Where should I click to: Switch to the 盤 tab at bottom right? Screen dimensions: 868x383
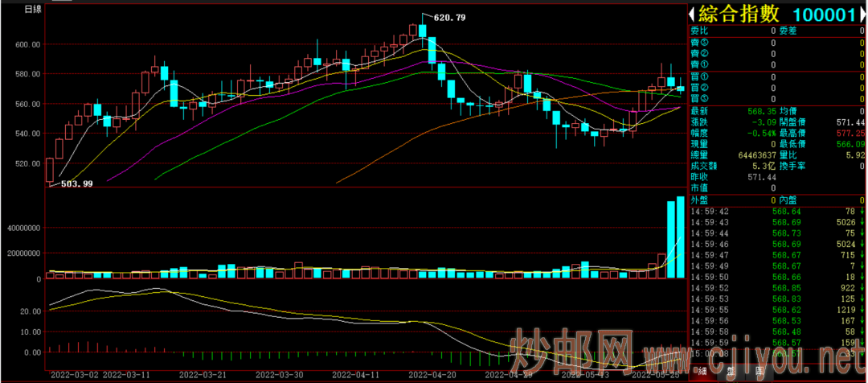point(730,372)
